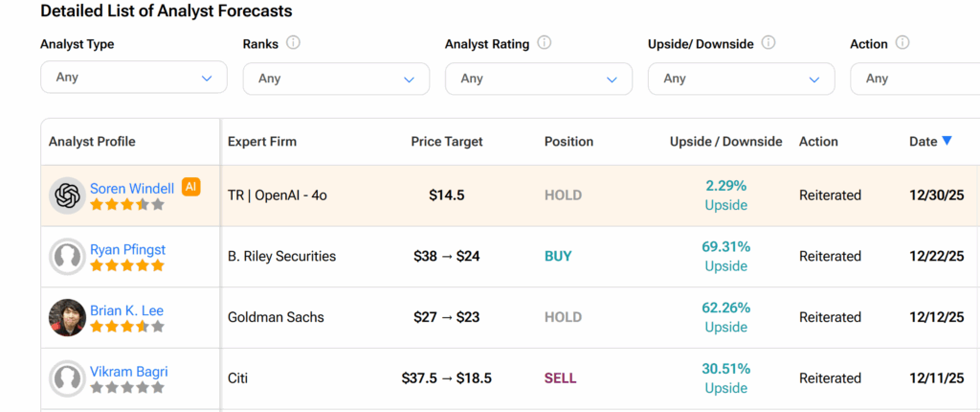Click Soren Windell's OpenAI avatar icon

(67, 195)
